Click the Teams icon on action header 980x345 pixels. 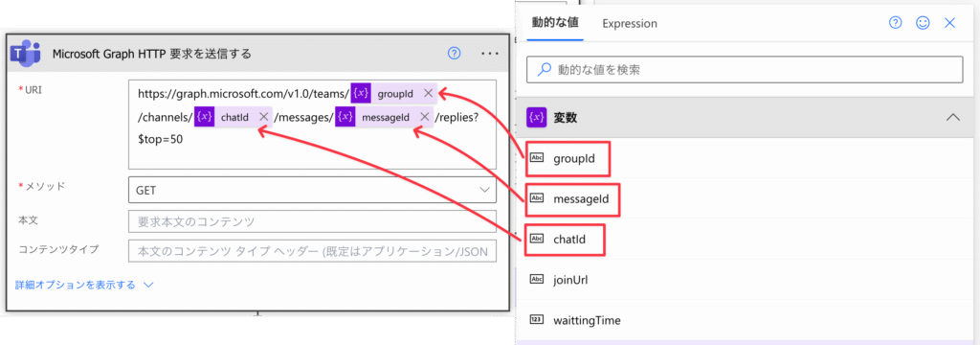(25, 54)
